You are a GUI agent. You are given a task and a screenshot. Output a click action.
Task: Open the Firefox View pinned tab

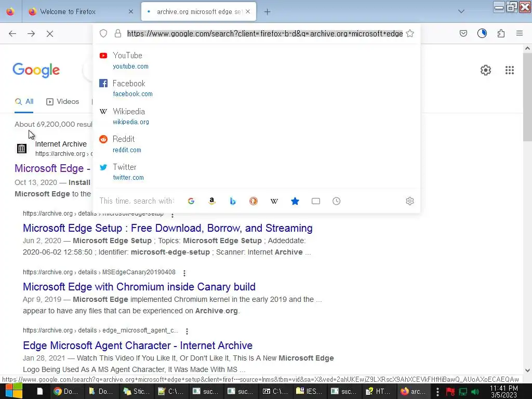[10, 11]
